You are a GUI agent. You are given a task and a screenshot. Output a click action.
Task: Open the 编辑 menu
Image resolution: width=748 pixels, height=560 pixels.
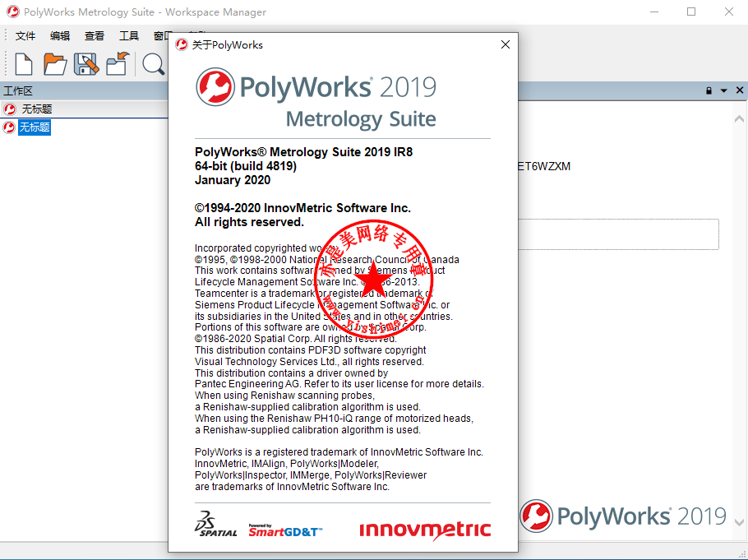[x=60, y=36]
